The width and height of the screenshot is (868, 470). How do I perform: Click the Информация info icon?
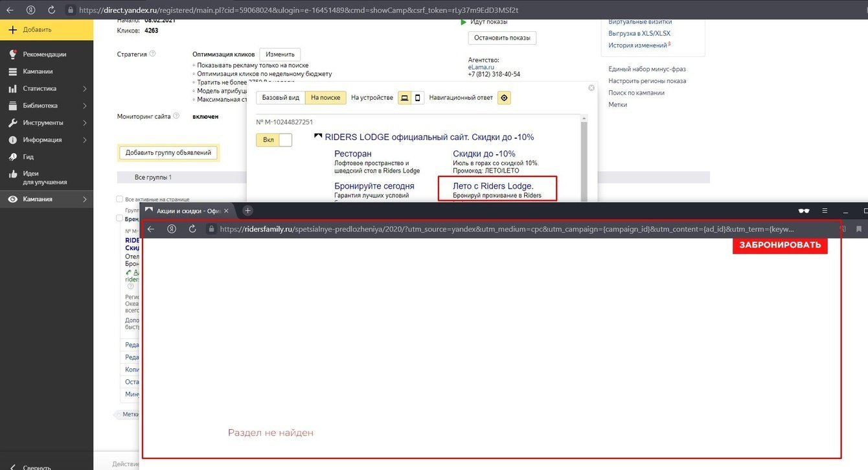12,140
